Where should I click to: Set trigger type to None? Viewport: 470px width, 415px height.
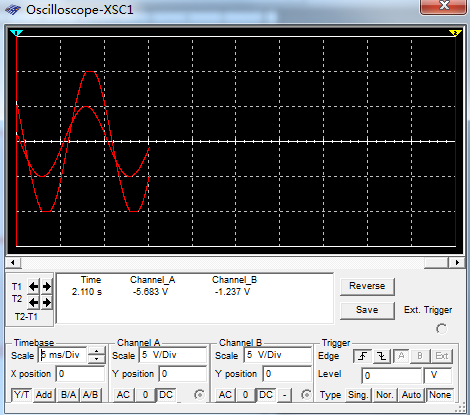pos(440,395)
